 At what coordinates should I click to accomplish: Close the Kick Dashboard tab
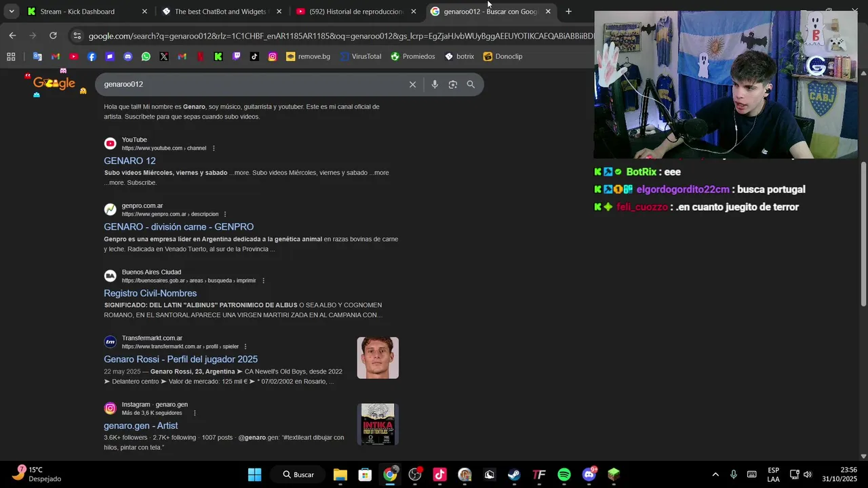point(144,12)
